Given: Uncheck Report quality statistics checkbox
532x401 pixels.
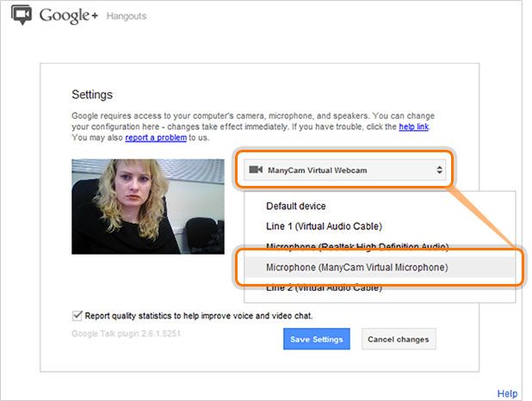Looking at the screenshot, I should (77, 316).
